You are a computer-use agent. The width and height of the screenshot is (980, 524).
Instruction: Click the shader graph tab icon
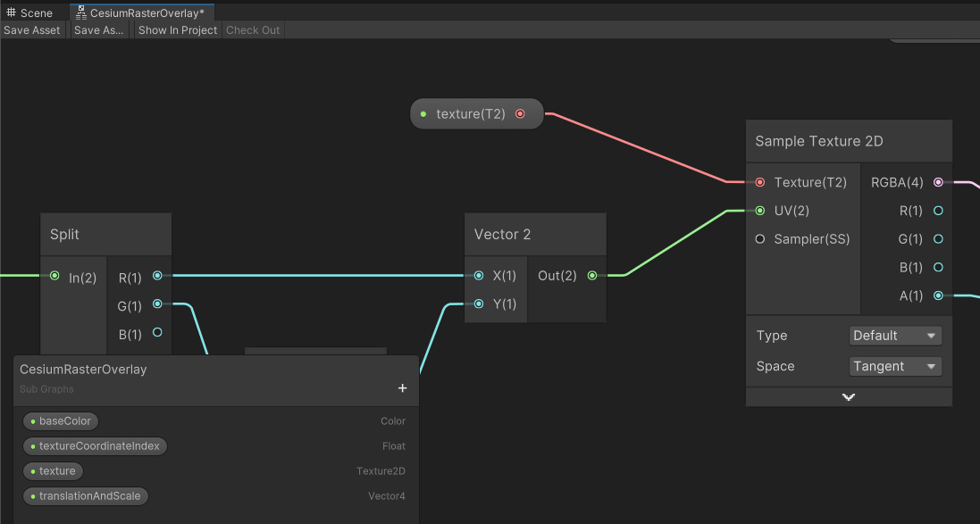[x=81, y=12]
